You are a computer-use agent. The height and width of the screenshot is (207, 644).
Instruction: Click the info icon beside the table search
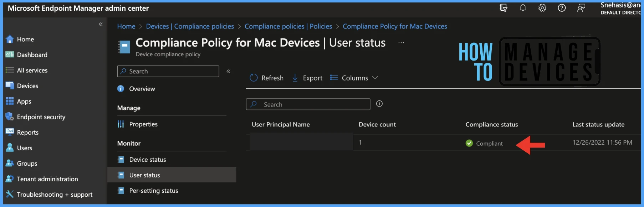[379, 104]
